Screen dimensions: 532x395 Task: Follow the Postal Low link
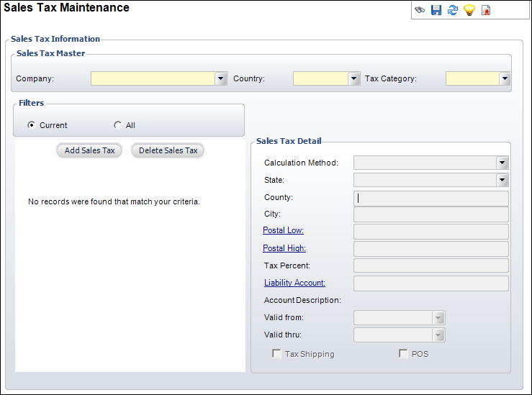[x=284, y=230]
